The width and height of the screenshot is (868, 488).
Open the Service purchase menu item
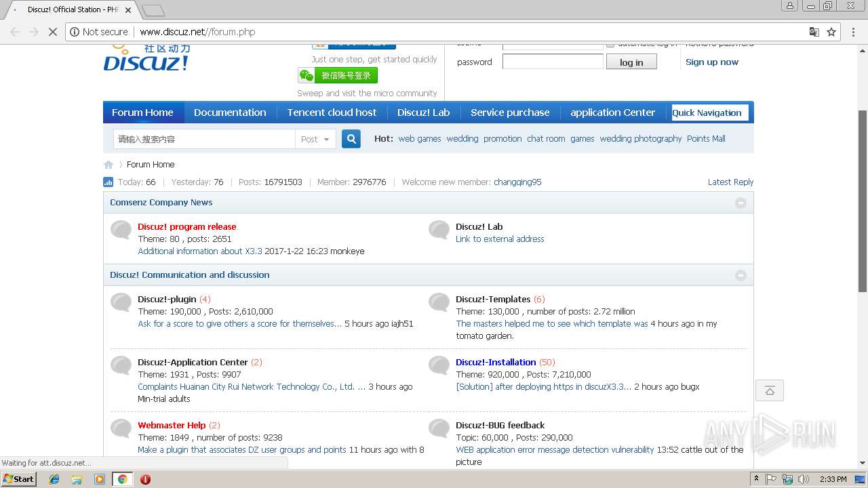[x=510, y=113]
